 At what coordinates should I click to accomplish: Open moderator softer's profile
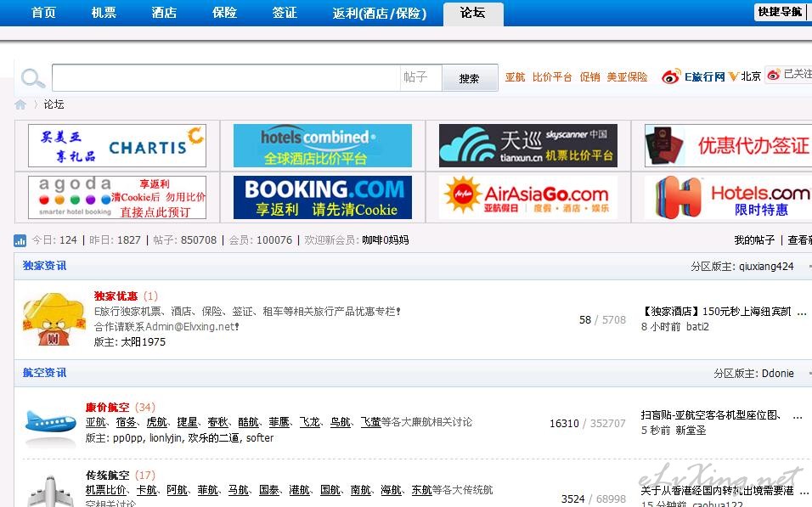260,438
